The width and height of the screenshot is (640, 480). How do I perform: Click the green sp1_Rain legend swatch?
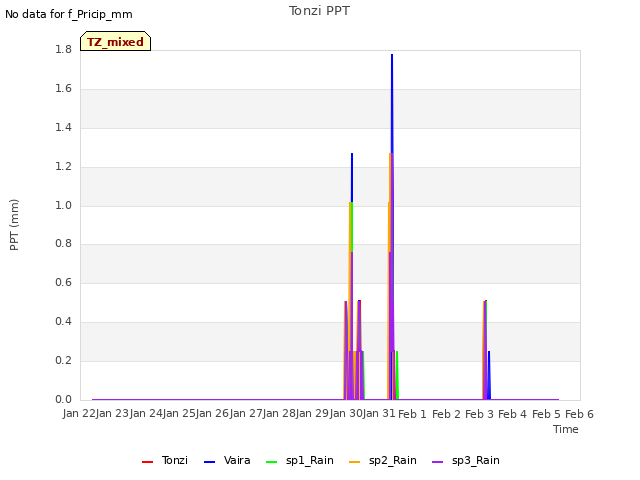(271, 462)
